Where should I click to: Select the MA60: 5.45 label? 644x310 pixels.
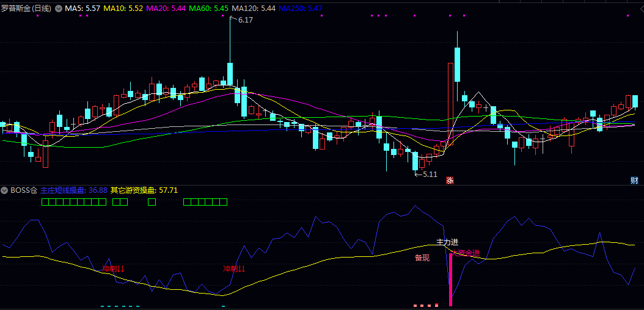210,8
